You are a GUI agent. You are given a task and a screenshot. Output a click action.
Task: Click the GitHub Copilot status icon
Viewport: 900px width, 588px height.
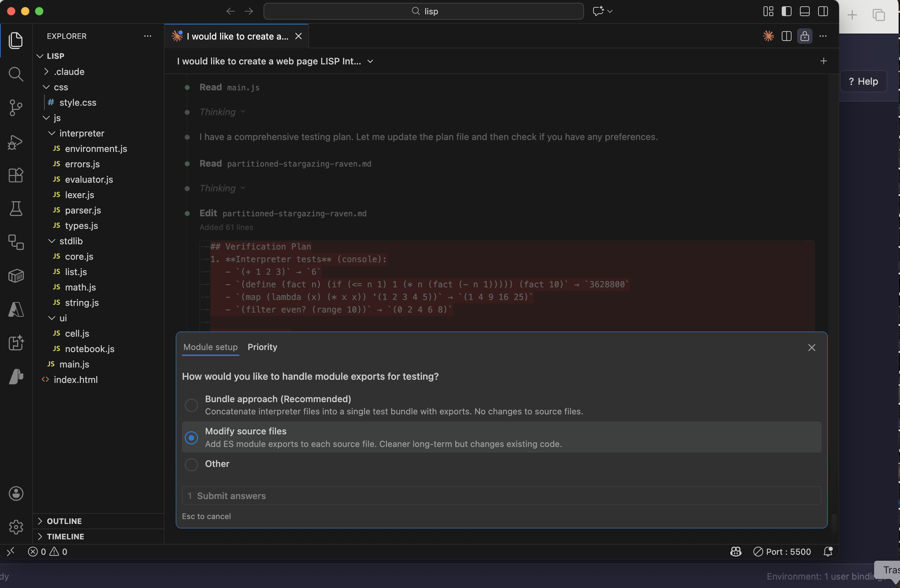point(735,551)
